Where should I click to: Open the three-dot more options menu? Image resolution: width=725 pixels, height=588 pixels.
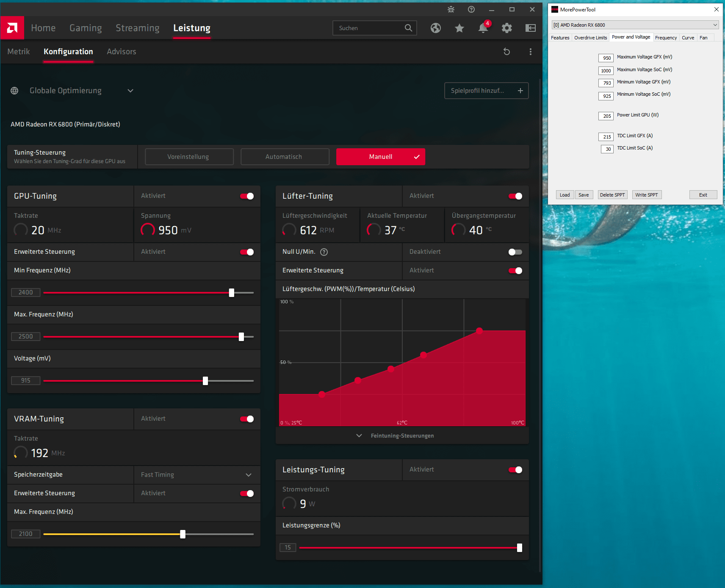coord(531,52)
